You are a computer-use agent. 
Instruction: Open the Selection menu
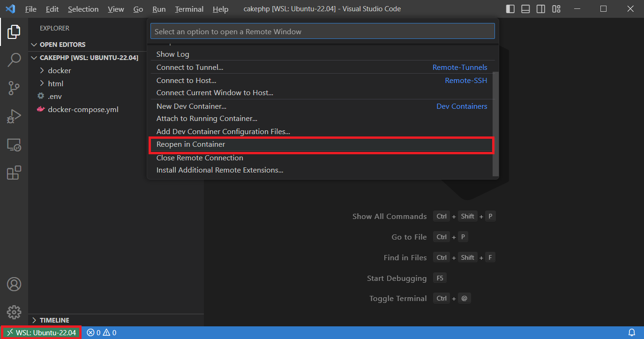pos(83,9)
